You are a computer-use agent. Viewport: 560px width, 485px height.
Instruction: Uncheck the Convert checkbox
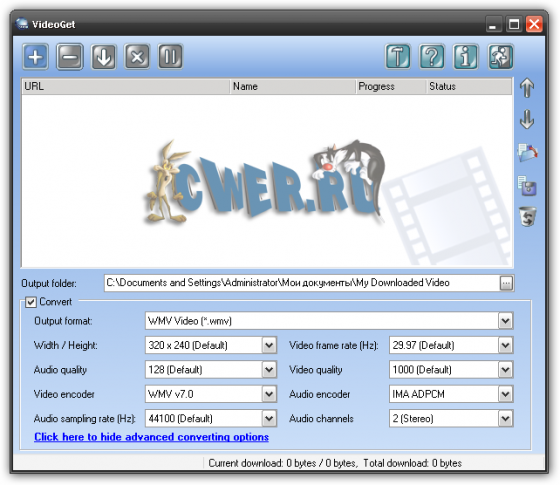[31, 302]
